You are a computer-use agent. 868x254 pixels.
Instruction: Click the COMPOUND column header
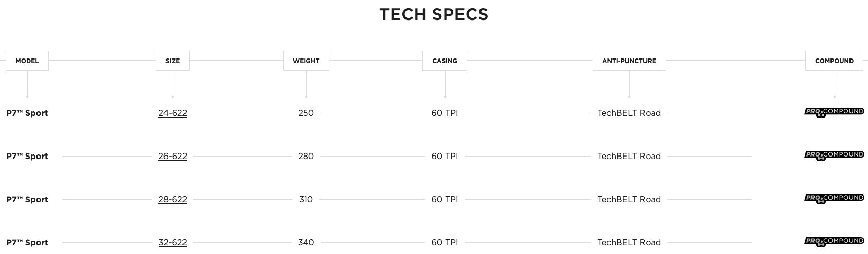(834, 61)
